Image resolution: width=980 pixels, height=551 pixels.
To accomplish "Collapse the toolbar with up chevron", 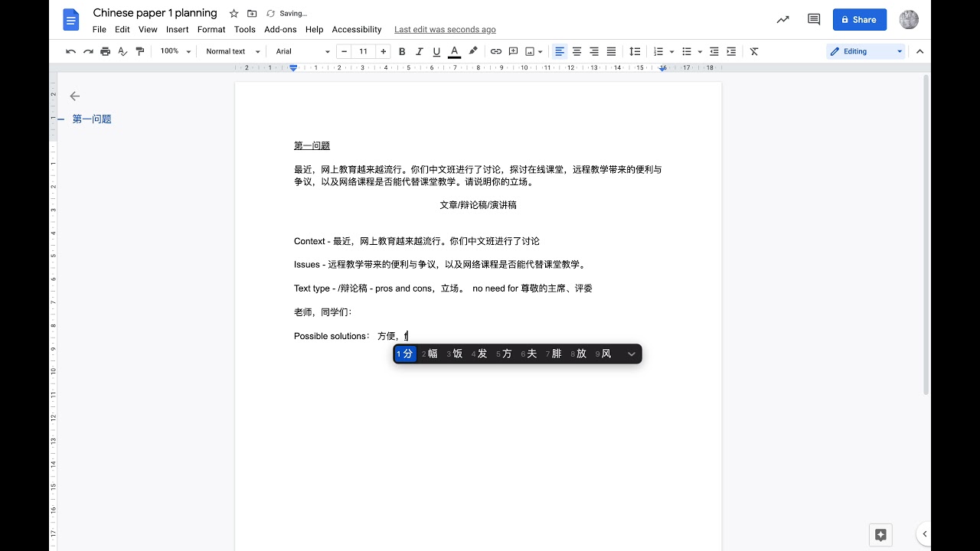I will (x=920, y=51).
